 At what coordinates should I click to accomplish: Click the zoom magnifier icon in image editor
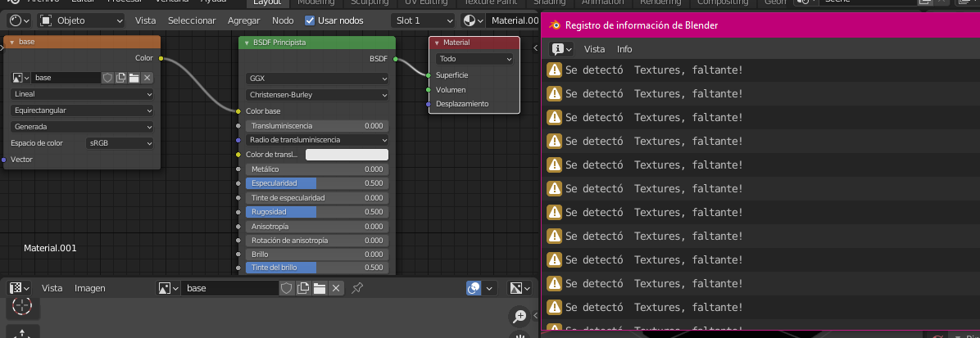[x=519, y=316]
